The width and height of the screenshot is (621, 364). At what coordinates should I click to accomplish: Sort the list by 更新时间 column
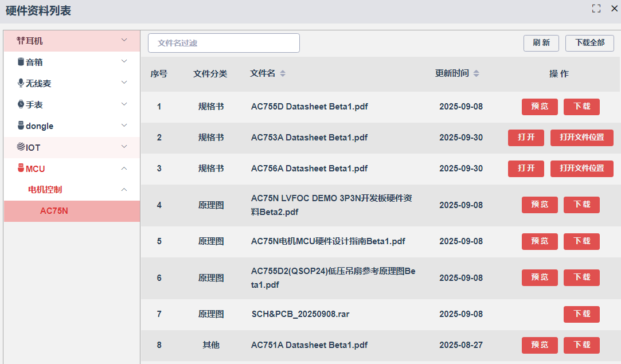click(476, 73)
